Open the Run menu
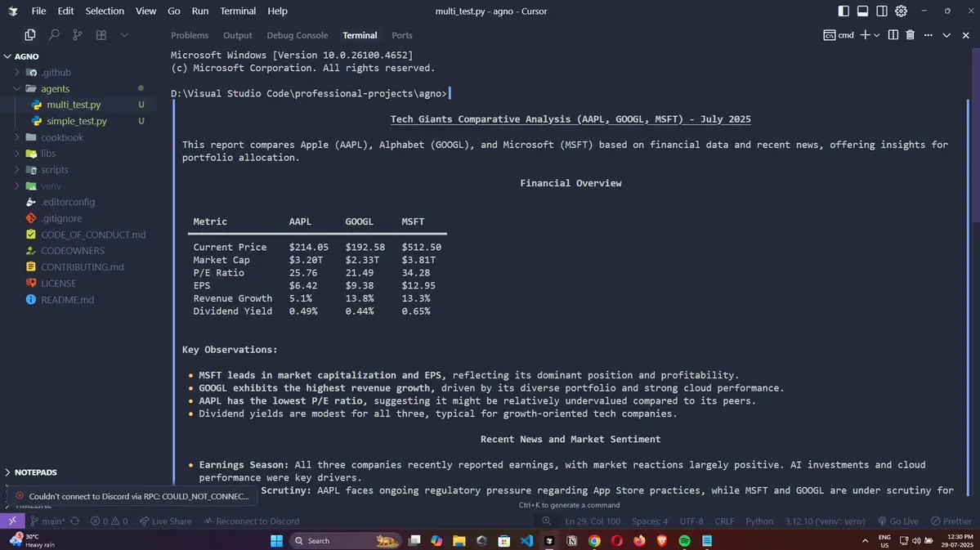This screenshot has width=980, height=550. [x=200, y=11]
